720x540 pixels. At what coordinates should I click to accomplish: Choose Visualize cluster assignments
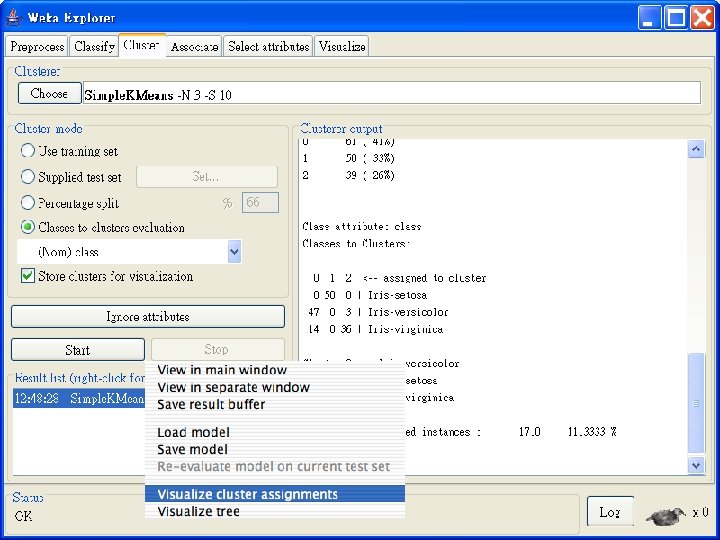(x=275, y=494)
